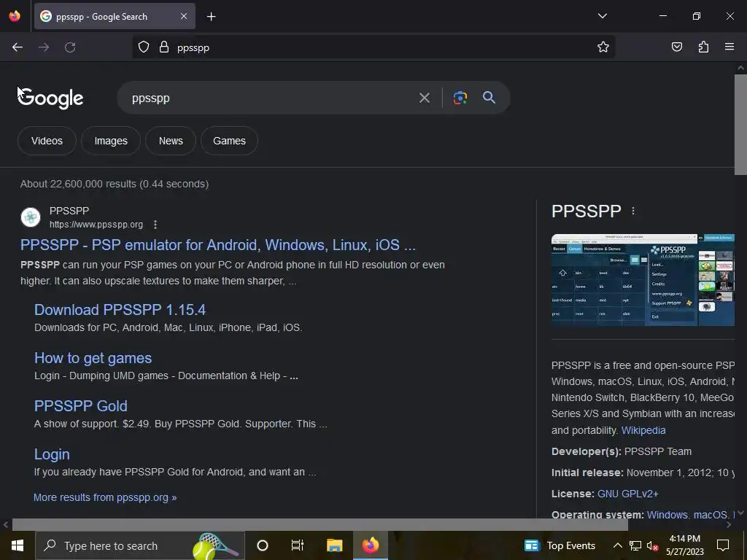Filter results by Images
Image resolution: width=747 pixels, height=560 pixels.
pyautogui.click(x=111, y=141)
